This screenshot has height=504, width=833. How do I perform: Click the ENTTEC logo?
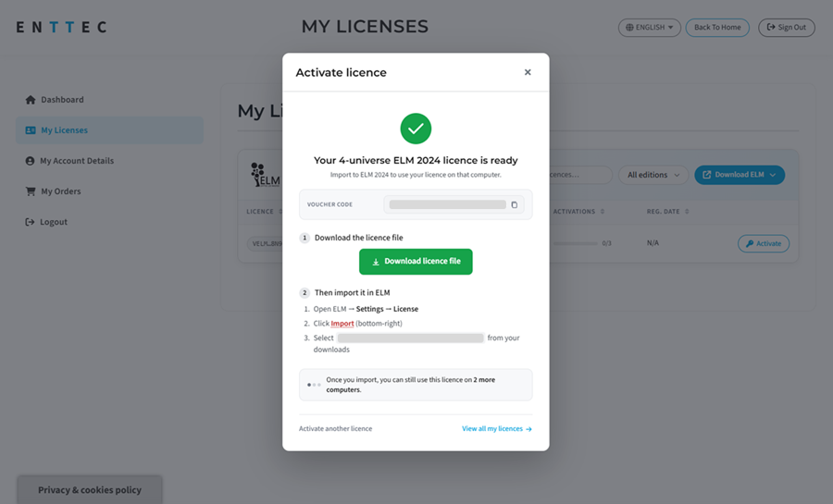pyautogui.click(x=62, y=27)
